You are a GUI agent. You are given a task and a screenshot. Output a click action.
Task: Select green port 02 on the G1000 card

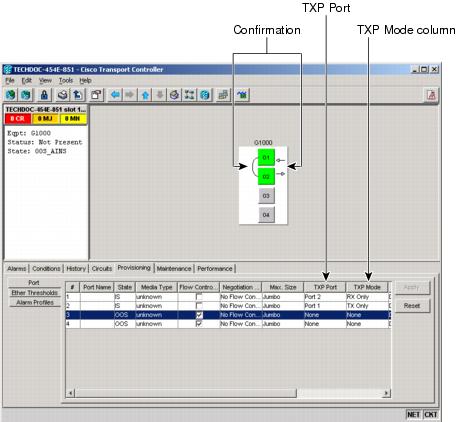tap(266, 176)
